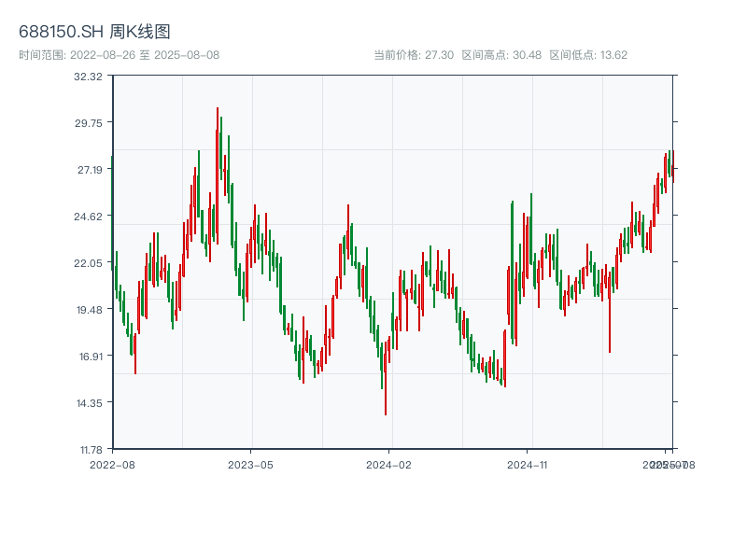
Task: Click the 区间高点: 30.48 label
Action: point(501,55)
